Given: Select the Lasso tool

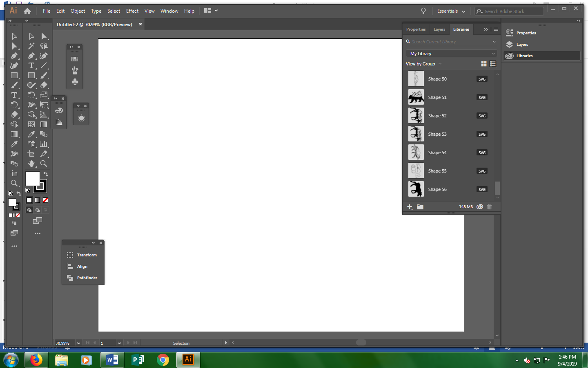Looking at the screenshot, I should (x=44, y=46).
